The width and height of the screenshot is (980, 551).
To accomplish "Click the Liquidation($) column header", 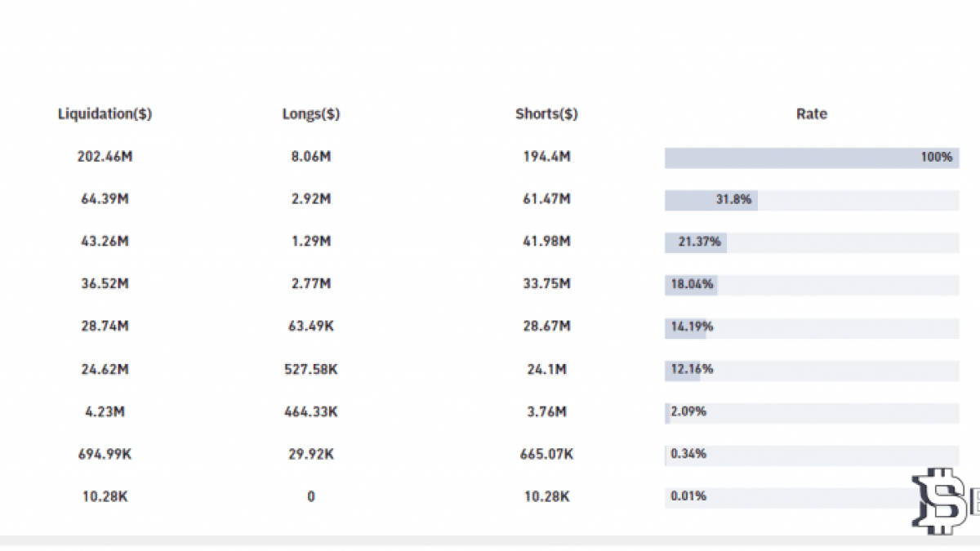I will 105,114.
